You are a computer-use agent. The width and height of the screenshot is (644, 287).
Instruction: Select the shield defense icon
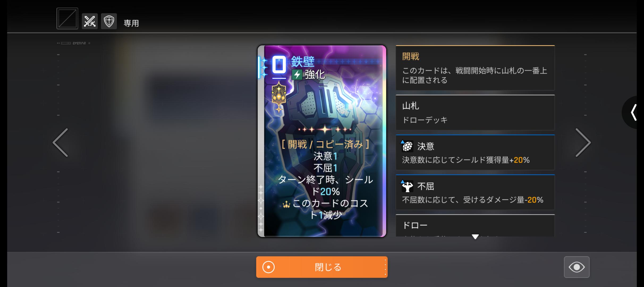point(109,21)
